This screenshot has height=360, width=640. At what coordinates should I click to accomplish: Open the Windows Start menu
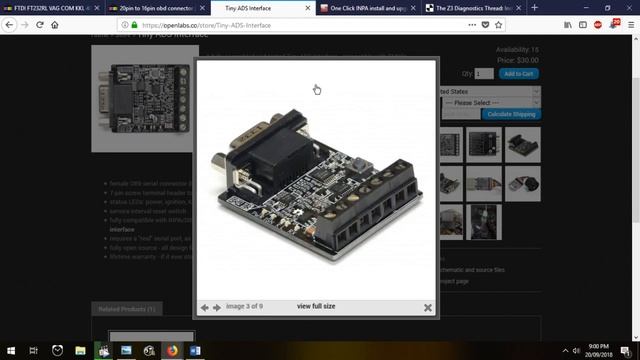point(11,351)
